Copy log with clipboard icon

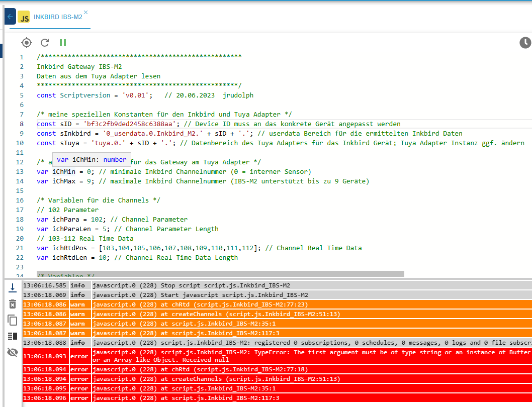pyautogui.click(x=13, y=320)
